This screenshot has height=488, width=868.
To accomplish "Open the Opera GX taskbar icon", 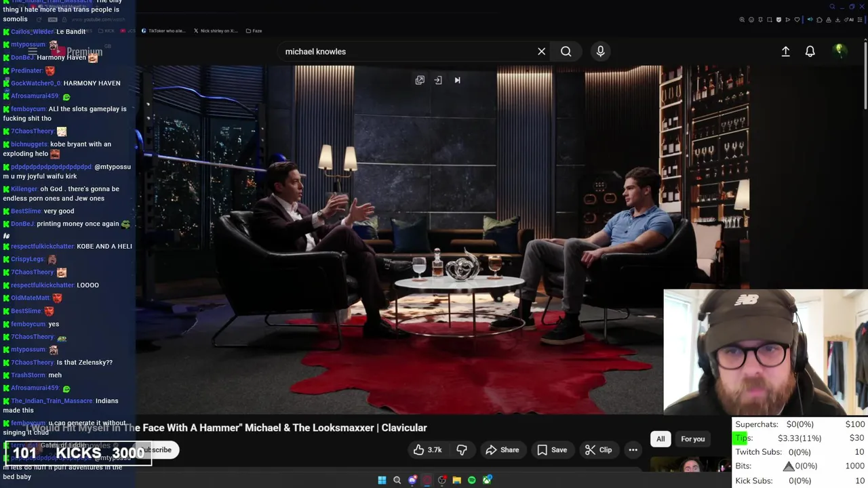I will tap(427, 480).
